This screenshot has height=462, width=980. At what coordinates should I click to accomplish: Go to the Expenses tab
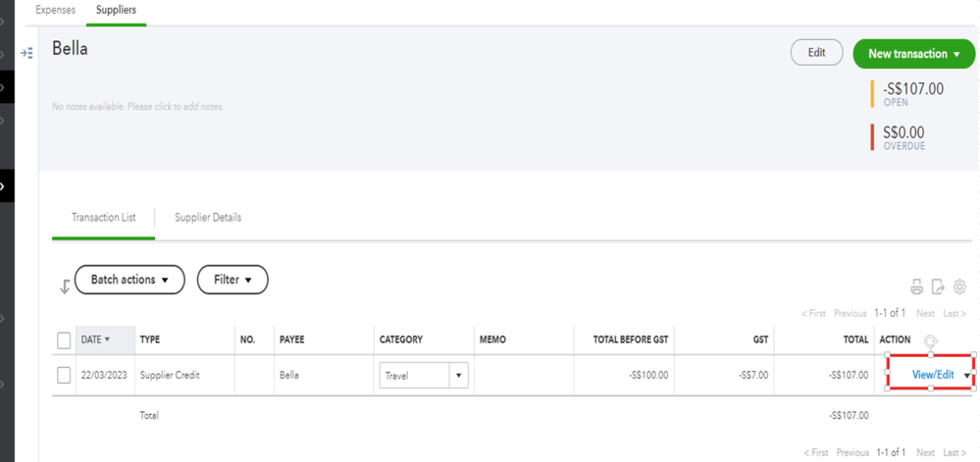point(55,10)
